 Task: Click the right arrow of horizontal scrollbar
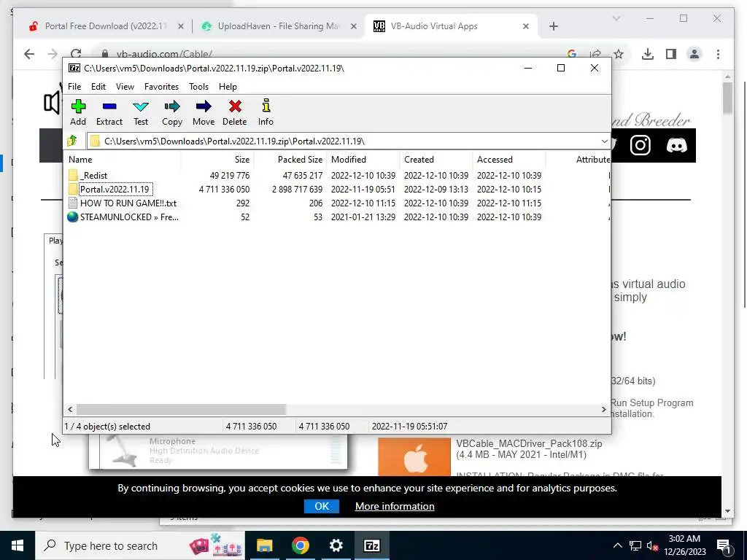pos(603,410)
